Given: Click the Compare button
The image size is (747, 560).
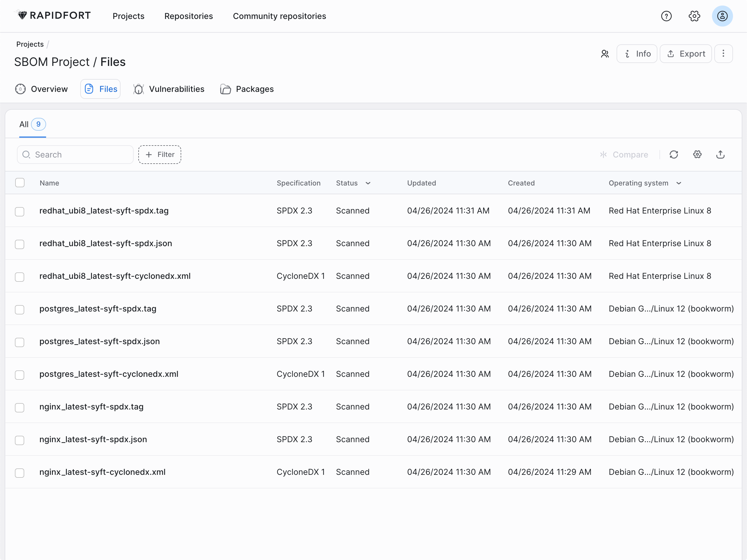Looking at the screenshot, I should (624, 155).
